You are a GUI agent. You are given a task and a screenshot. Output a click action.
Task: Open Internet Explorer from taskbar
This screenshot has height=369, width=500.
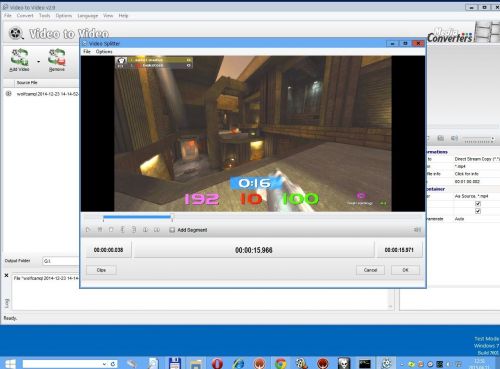point(238,363)
